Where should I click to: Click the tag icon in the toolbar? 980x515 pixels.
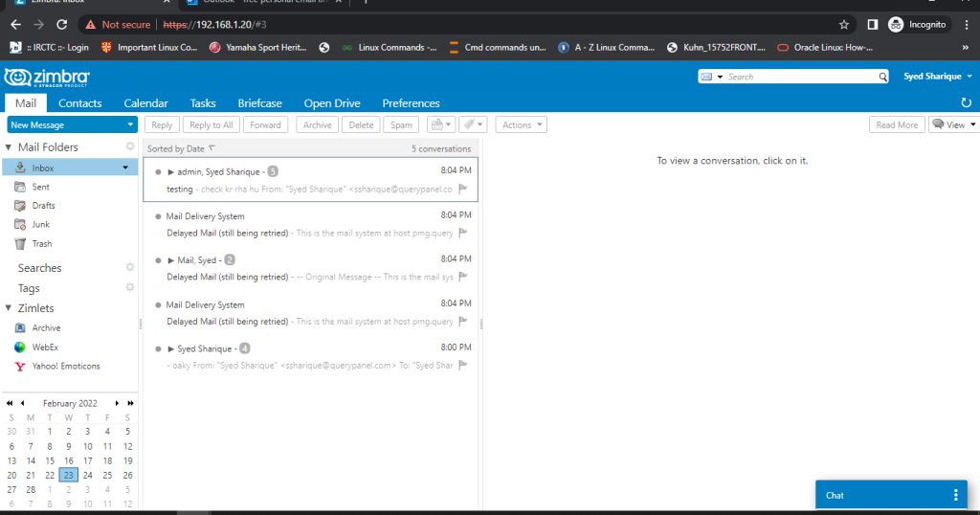[472, 124]
